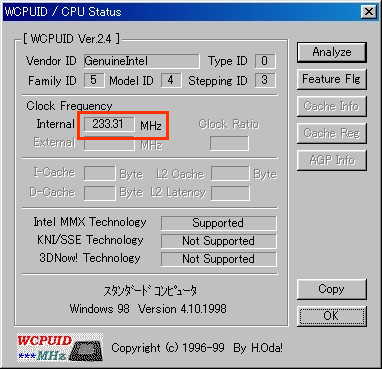The width and height of the screenshot is (382, 369).
Task: Click the Japanese computer name text
Action: [150, 291]
